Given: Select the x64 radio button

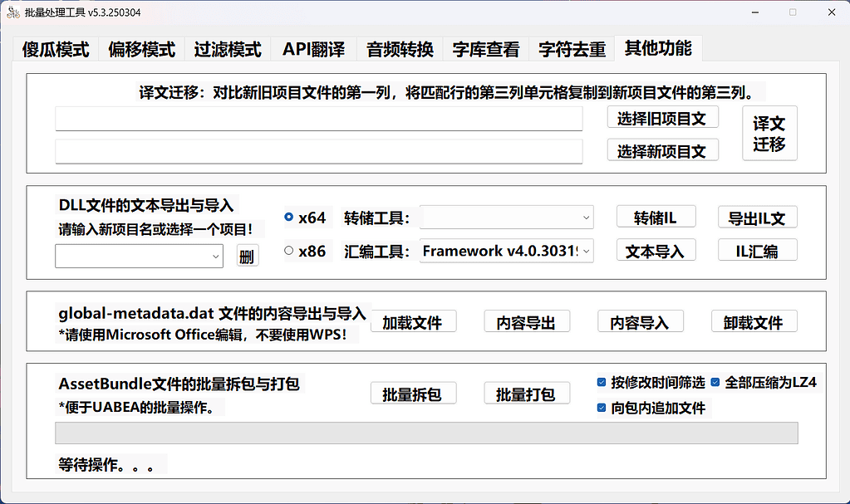Looking at the screenshot, I should [x=289, y=218].
